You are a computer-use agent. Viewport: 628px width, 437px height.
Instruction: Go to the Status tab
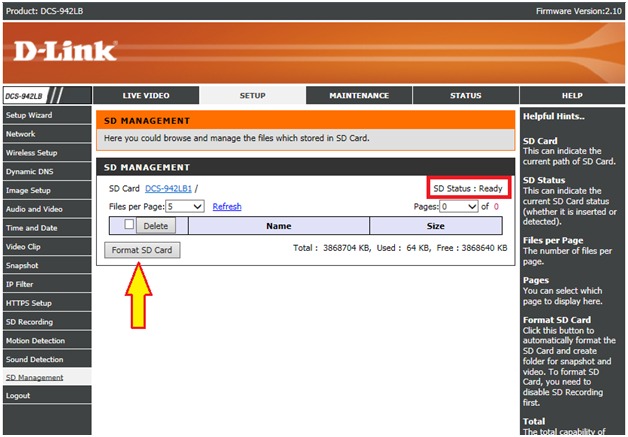point(465,96)
